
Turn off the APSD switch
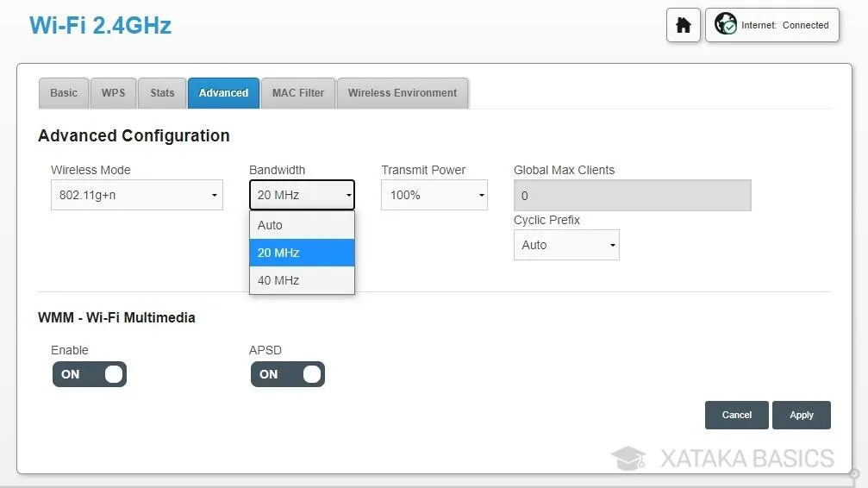288,374
